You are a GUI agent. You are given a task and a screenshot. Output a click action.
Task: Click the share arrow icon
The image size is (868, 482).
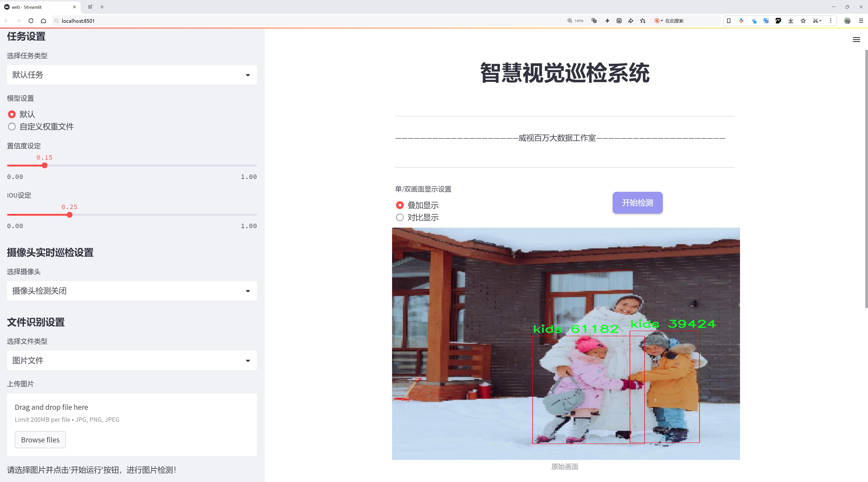pyautogui.click(x=631, y=21)
